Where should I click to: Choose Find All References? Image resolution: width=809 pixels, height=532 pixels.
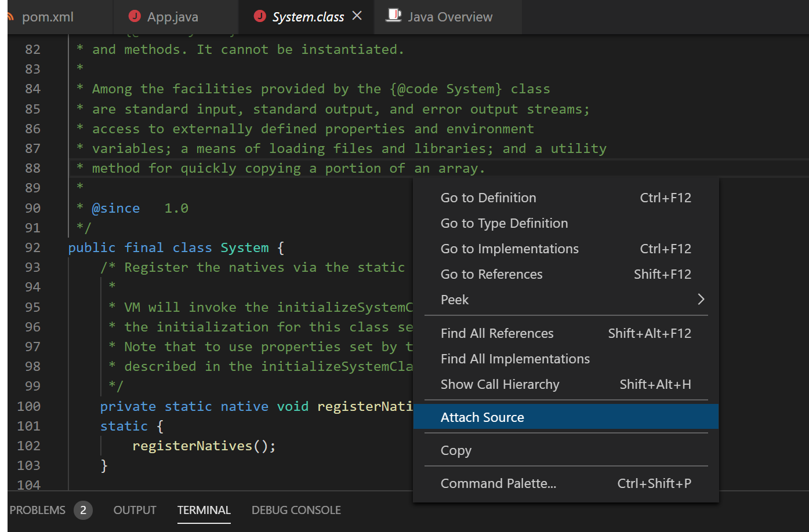(566, 333)
